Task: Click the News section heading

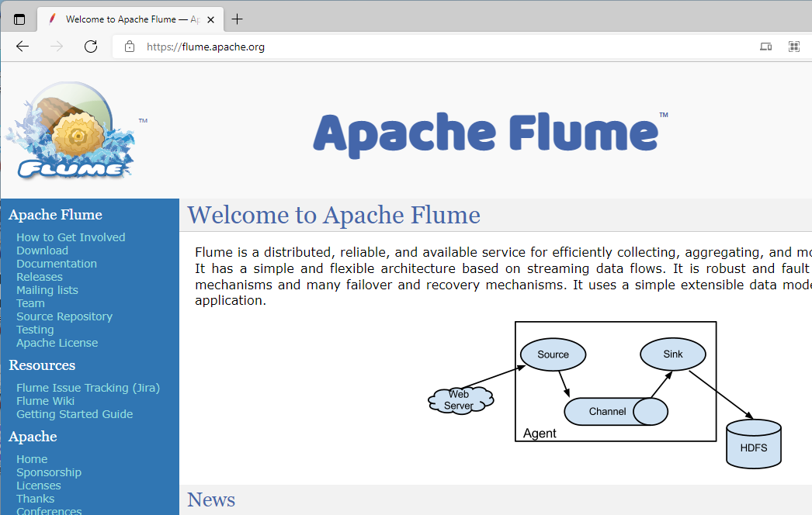Action: coord(211,499)
